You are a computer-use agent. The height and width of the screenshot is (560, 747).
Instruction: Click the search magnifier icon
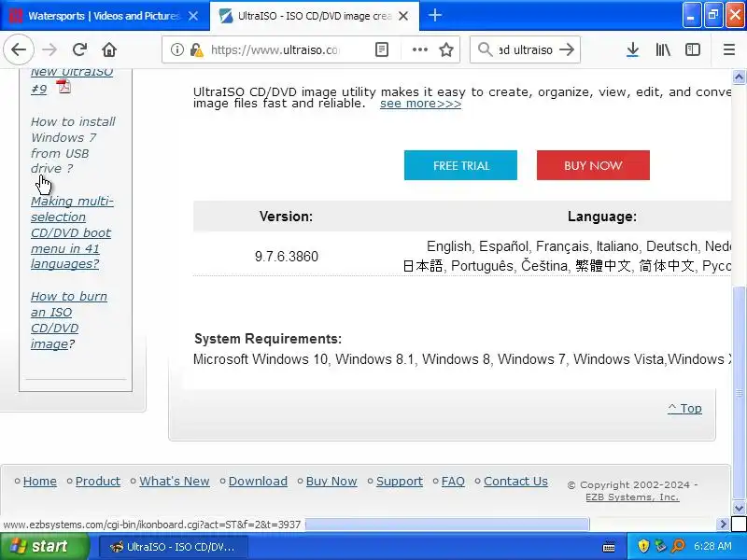pyautogui.click(x=485, y=49)
